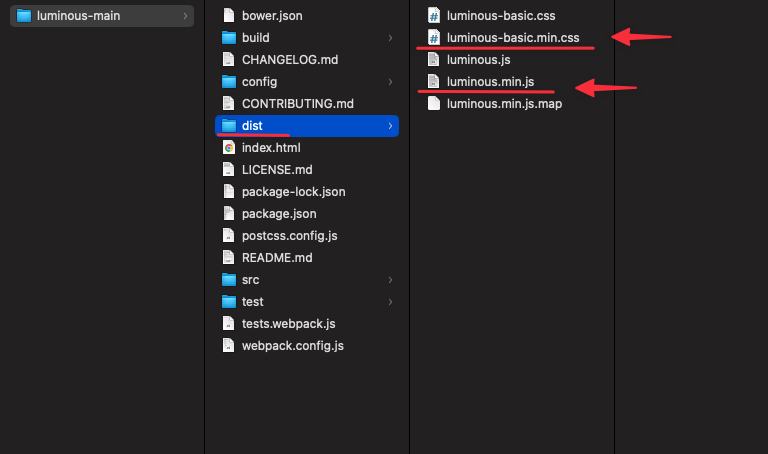
Task: Click the luminous.min.js.map file icon
Action: click(434, 103)
